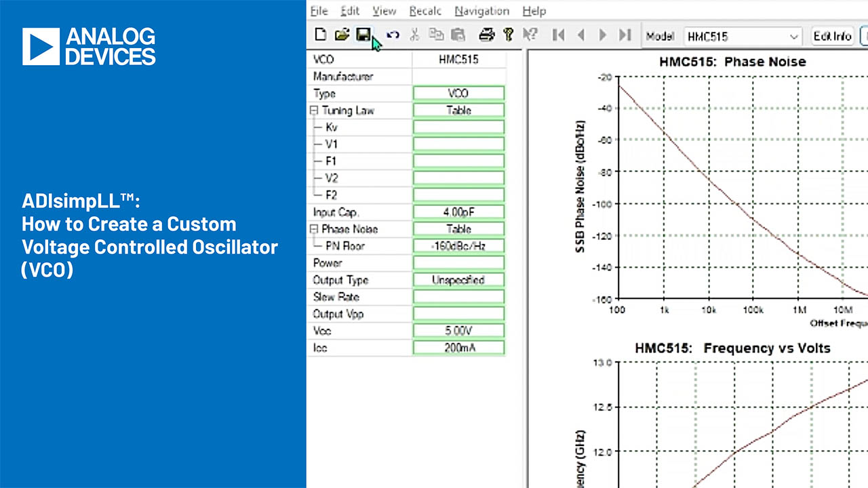Screen dimensions: 868x488
Task: Click the empty V2 value field
Action: 458,178
